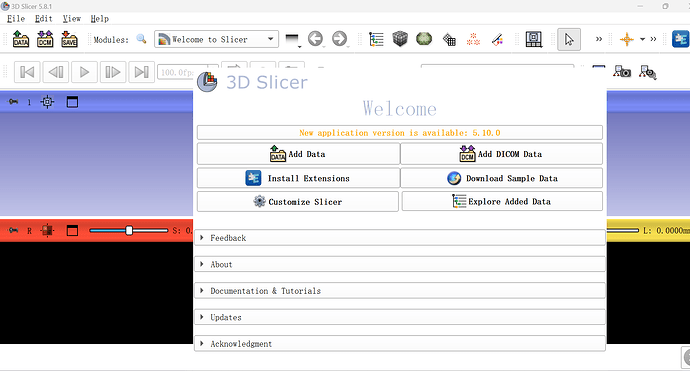690x371 pixels.
Task: Open the Extensions Manager icon in toolbar
Action: click(680, 39)
